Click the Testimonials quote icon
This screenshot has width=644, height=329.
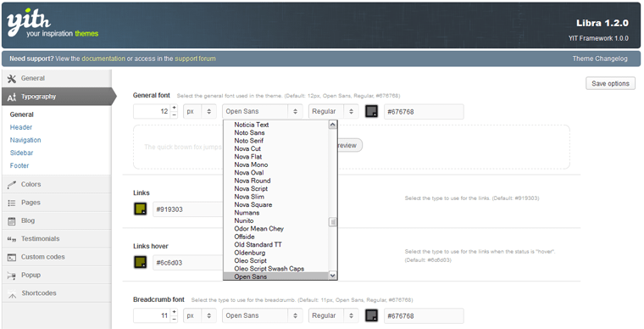click(x=12, y=239)
